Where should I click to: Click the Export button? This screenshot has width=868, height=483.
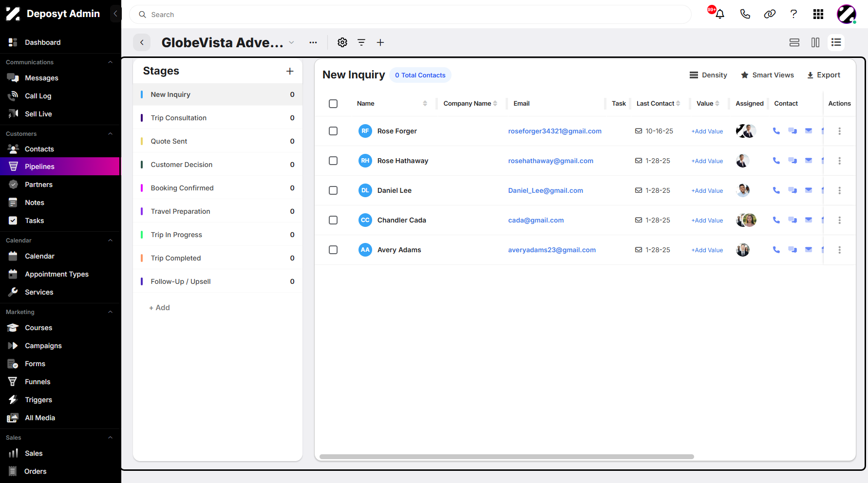click(x=824, y=75)
